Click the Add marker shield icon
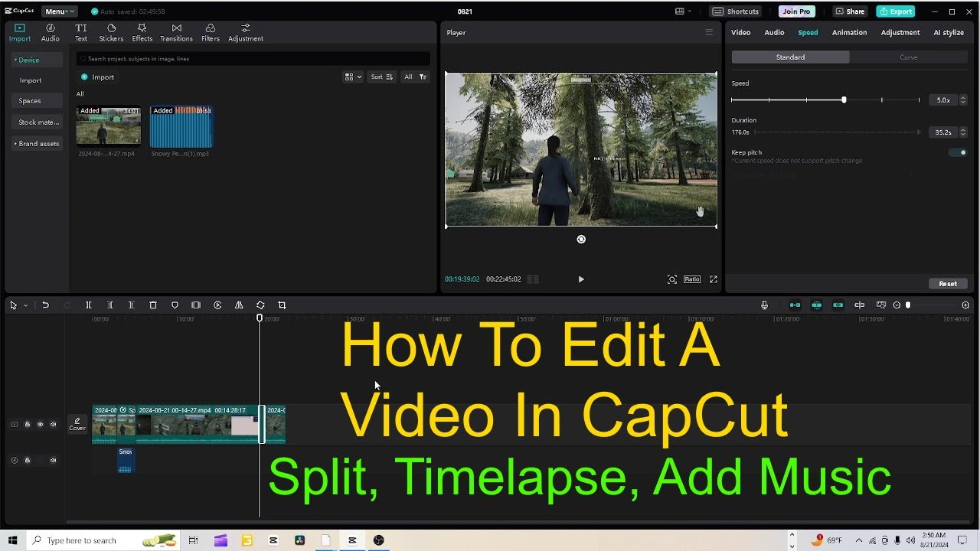 pyautogui.click(x=175, y=305)
